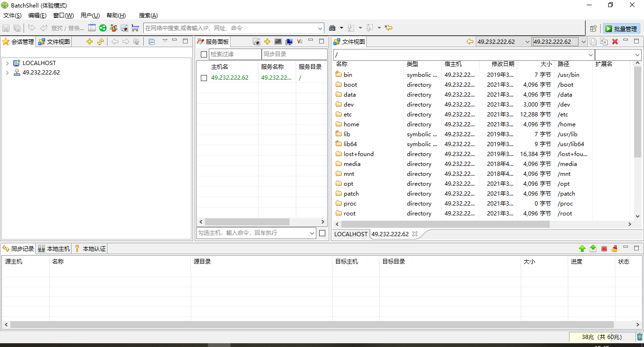The height and width of the screenshot is (347, 644).
Task: Click the blue monitor icon in 服务面板
Action: pos(289,41)
